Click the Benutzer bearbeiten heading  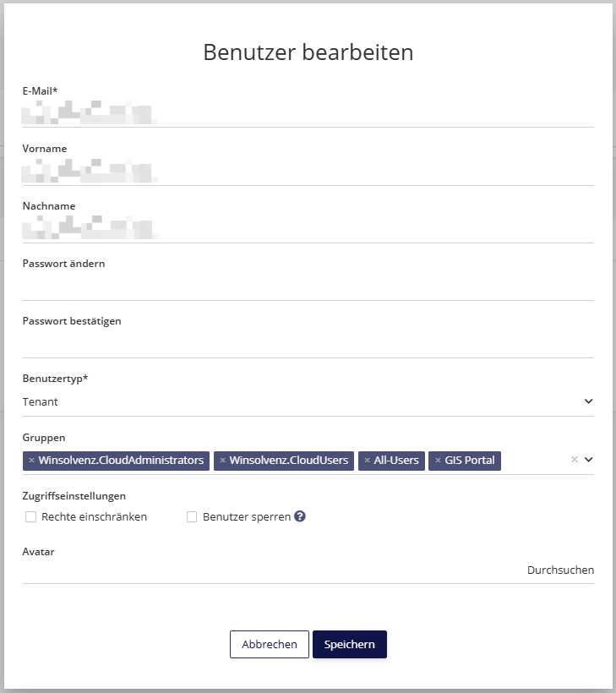pos(308,52)
